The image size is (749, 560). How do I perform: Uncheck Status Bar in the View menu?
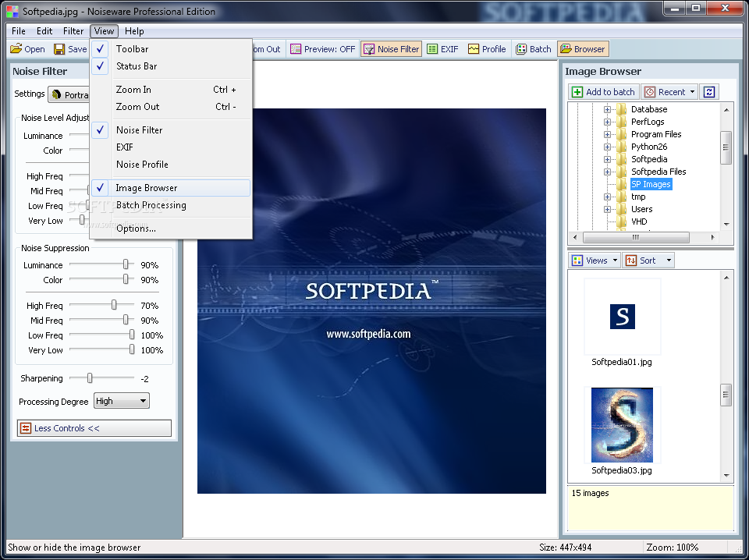point(171,66)
